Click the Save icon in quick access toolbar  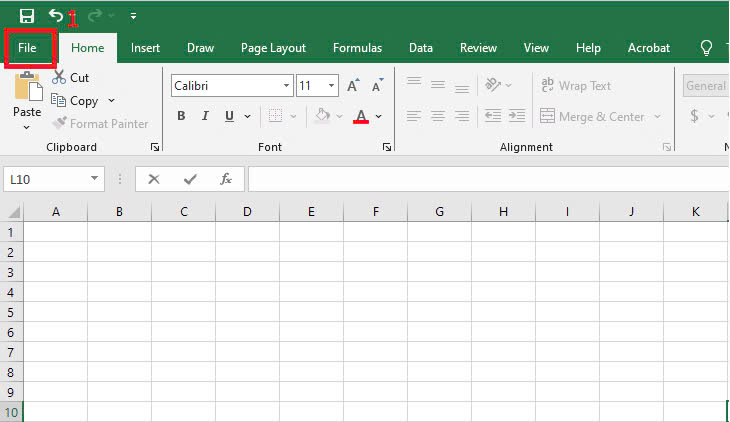click(27, 16)
